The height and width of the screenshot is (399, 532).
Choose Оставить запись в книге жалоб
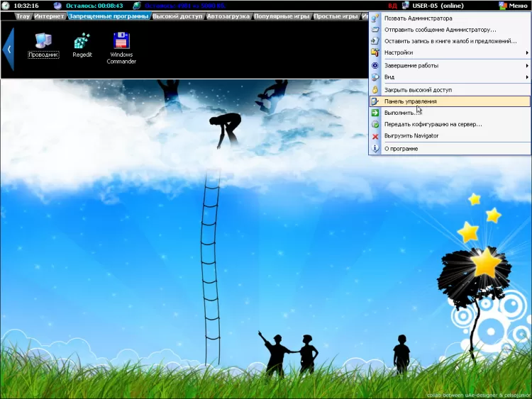450,41
